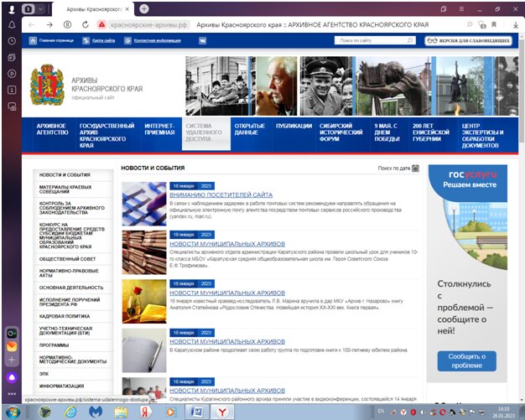Click the Красноярский край coat of arms logo
The image size is (525, 420).
pyautogui.click(x=47, y=85)
